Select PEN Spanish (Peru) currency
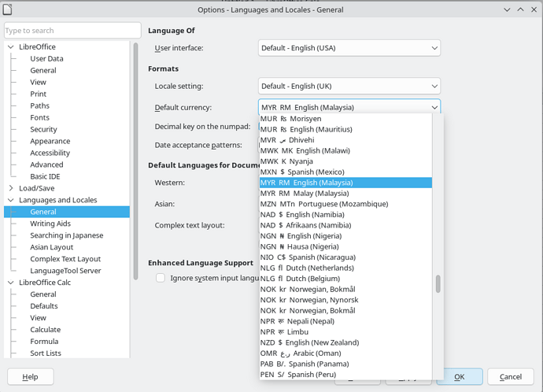This screenshot has height=392, width=543. click(345, 375)
